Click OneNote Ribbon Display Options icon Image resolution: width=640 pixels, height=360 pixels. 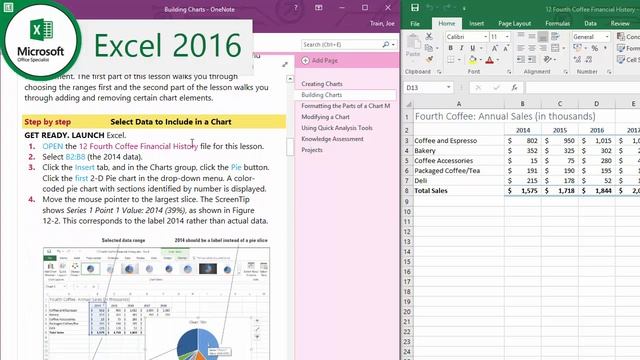[318, 8]
